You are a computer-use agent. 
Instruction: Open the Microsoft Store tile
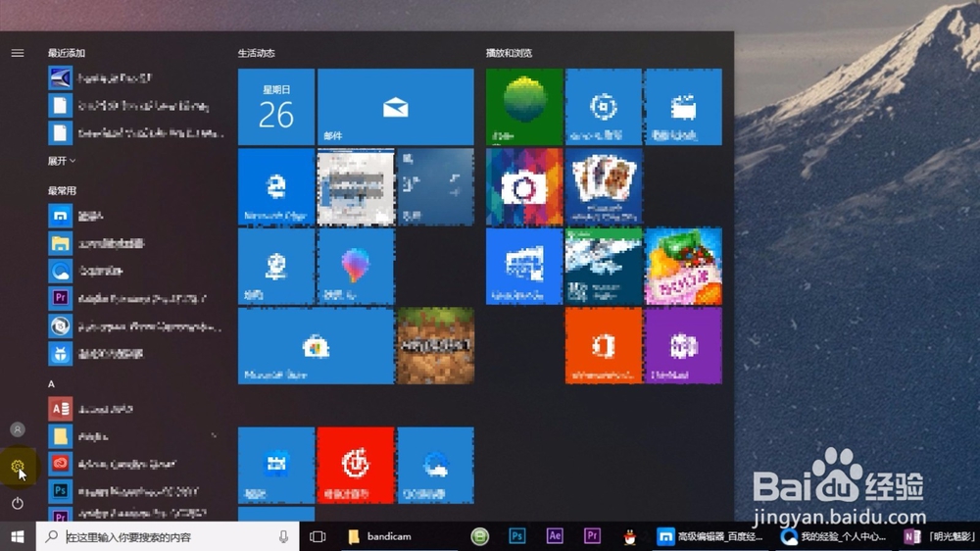(317, 346)
